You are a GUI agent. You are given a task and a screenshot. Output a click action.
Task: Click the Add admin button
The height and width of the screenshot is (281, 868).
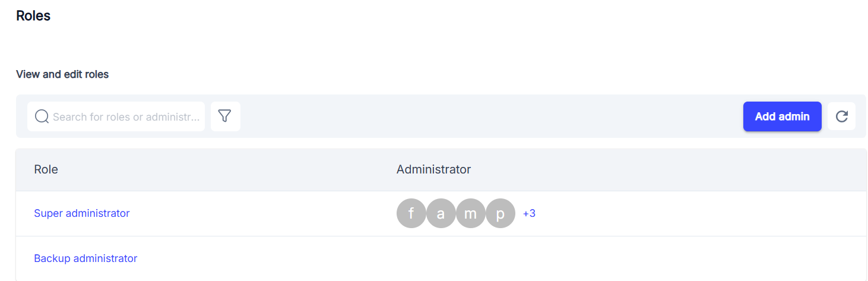(782, 116)
